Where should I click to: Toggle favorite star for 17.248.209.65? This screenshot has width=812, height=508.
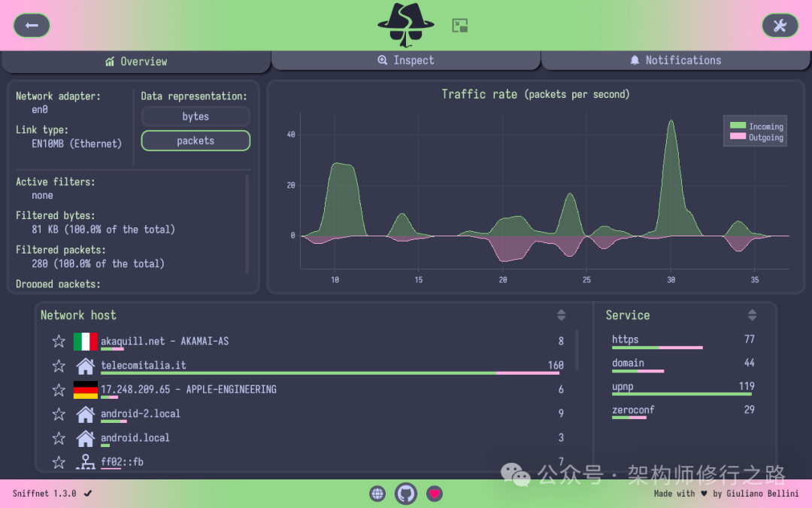click(59, 390)
